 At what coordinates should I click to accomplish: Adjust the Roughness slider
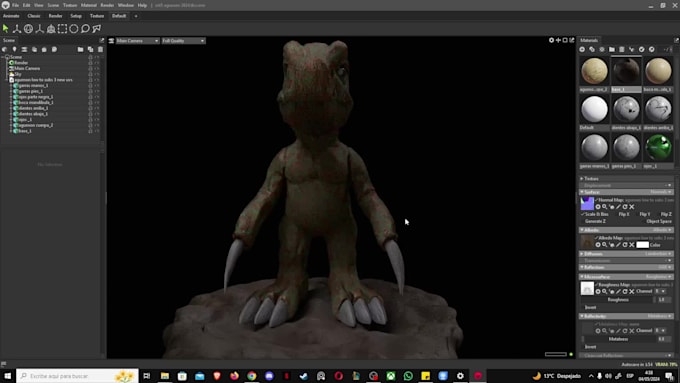[x=618, y=300]
